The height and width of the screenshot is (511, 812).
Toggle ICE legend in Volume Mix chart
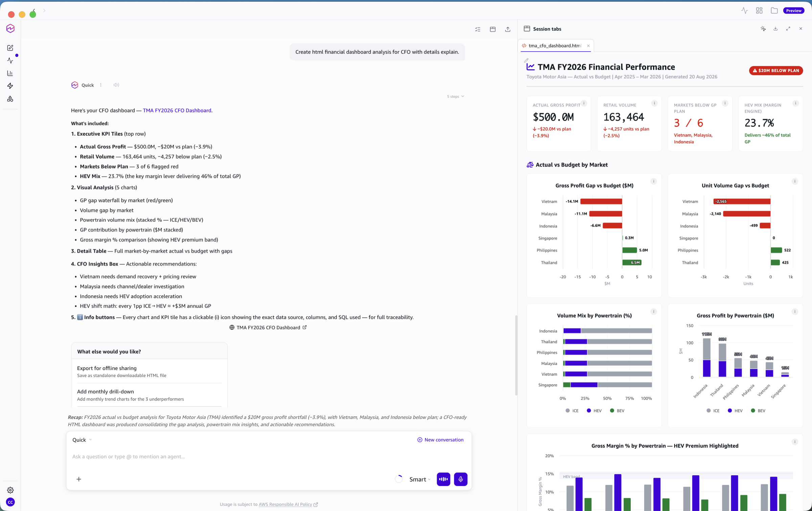coord(572,411)
